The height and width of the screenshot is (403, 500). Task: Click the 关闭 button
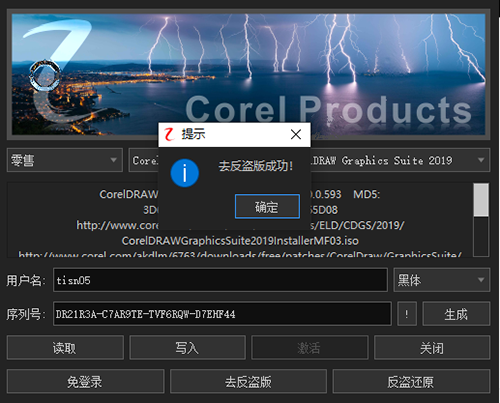click(x=432, y=348)
